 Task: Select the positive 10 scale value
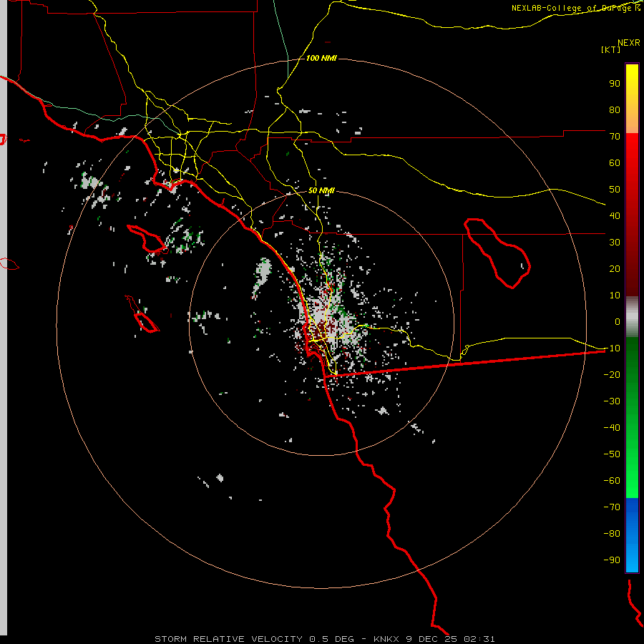[615, 296]
